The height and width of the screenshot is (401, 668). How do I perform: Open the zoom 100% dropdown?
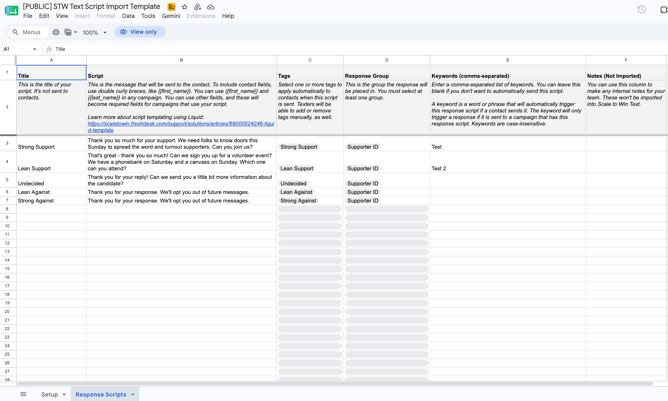[94, 32]
